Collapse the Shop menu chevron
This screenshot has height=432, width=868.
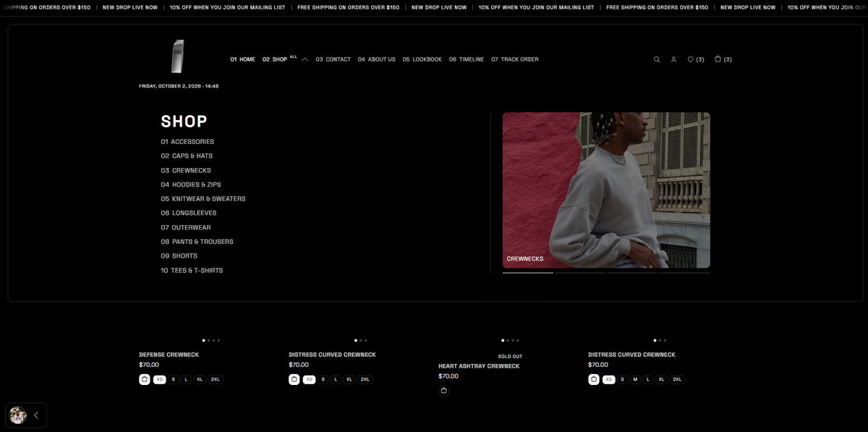pyautogui.click(x=305, y=59)
